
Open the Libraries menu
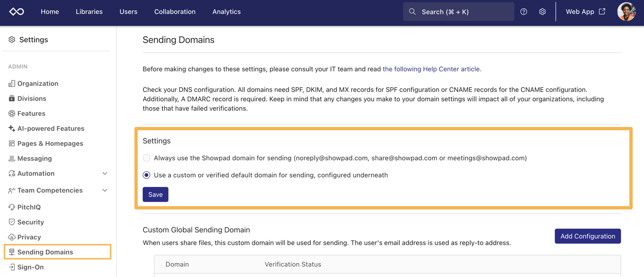click(x=89, y=12)
